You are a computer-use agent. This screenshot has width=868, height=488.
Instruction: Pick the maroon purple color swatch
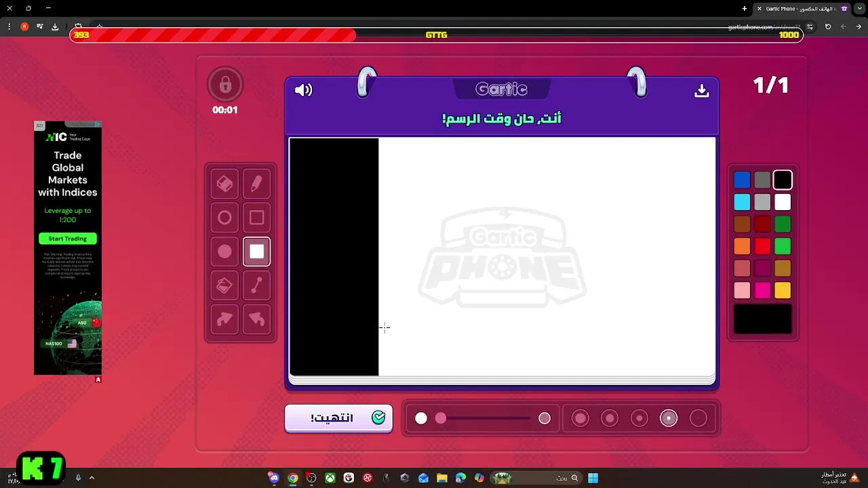[762, 268]
